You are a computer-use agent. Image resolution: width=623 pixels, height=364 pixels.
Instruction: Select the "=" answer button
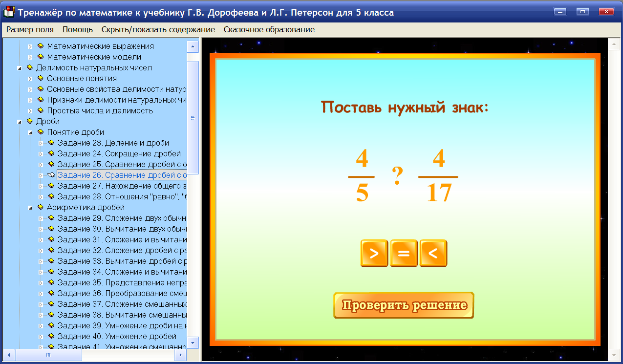[404, 253]
